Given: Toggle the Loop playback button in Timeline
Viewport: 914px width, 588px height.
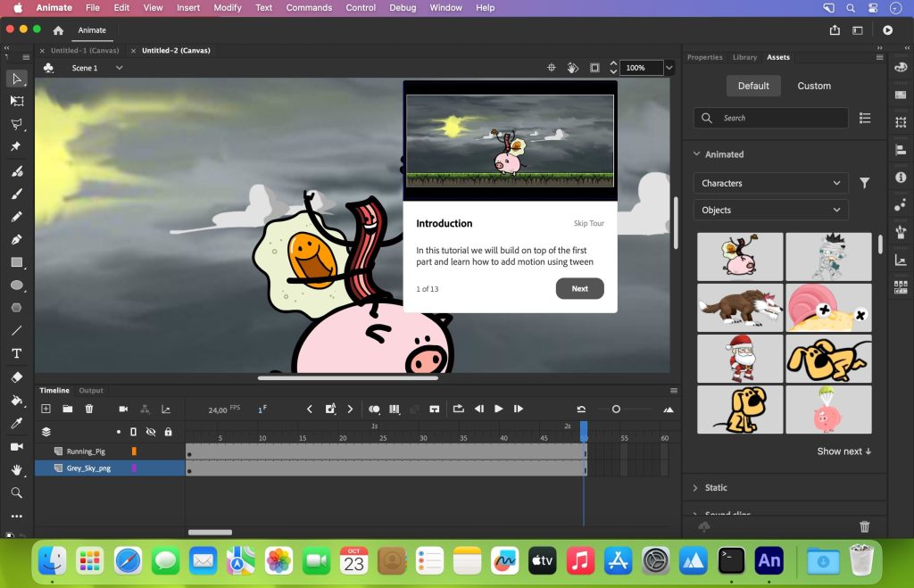Looking at the screenshot, I should pos(458,409).
